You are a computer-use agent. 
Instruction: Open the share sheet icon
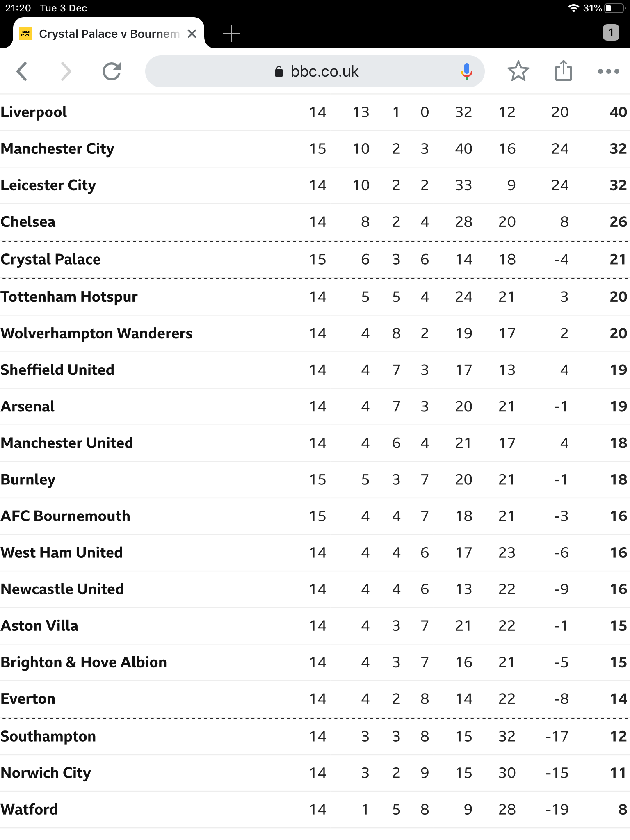(564, 71)
